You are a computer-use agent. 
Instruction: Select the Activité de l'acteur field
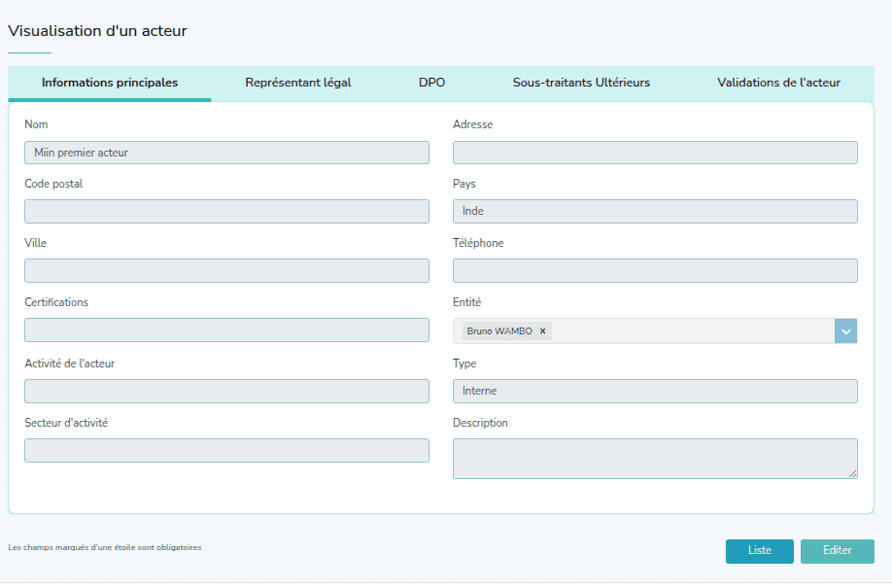click(x=226, y=391)
